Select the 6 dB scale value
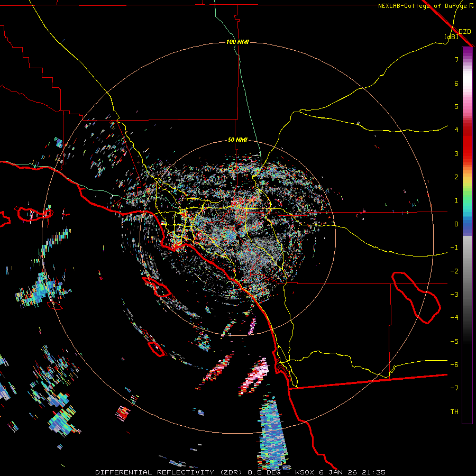The image size is (476, 476). coord(456,83)
